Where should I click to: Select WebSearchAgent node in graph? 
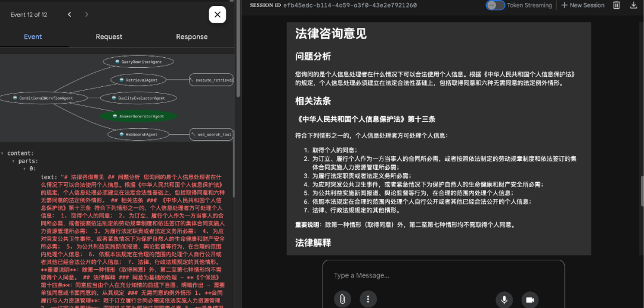click(138, 134)
